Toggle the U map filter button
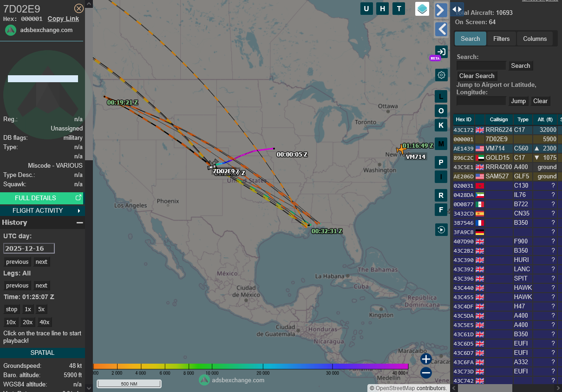Viewport: 562px width, 392px height. pos(366,8)
